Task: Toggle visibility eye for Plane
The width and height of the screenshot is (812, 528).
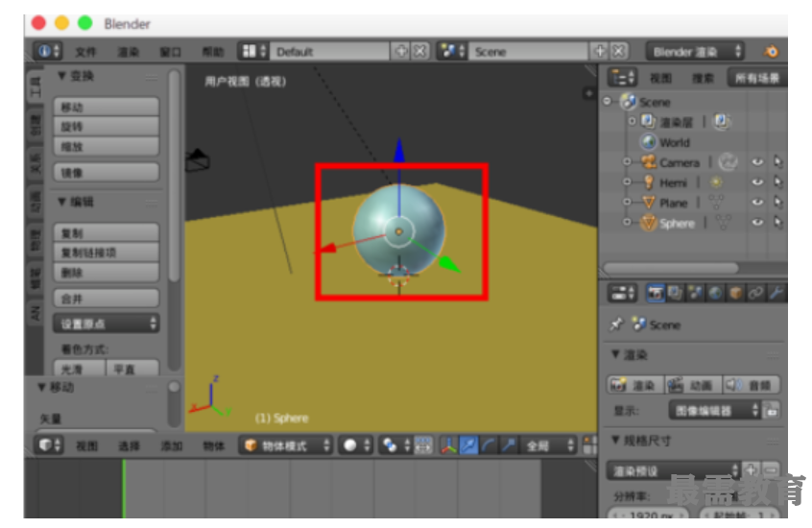Action: [x=757, y=203]
